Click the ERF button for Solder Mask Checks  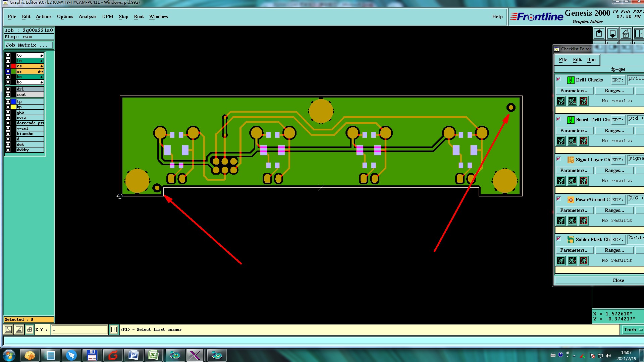pos(617,239)
